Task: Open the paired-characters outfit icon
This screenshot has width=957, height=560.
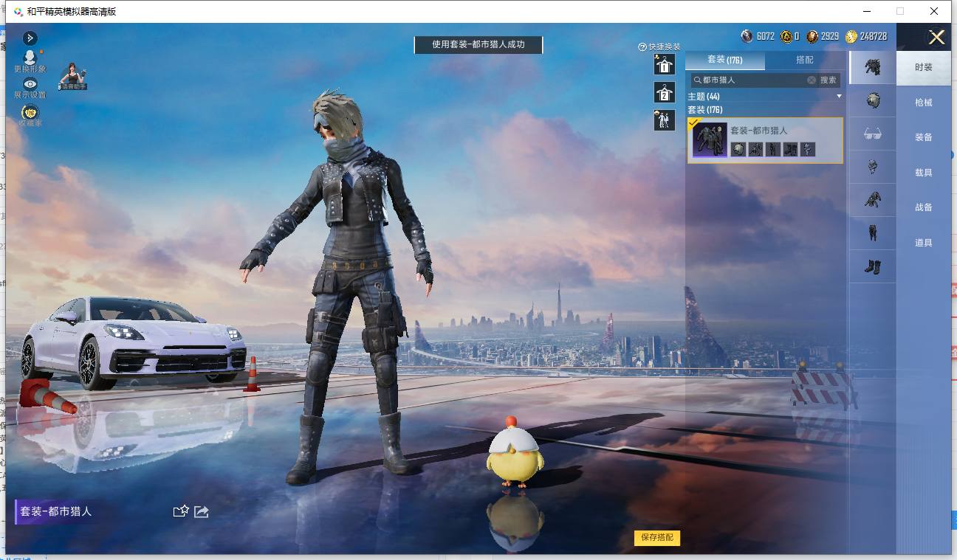Action: tap(664, 120)
